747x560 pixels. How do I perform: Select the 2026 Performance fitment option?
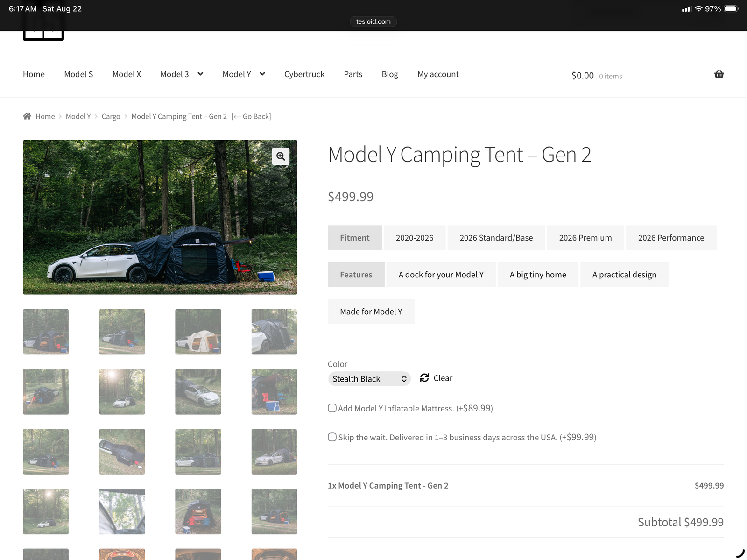click(671, 238)
